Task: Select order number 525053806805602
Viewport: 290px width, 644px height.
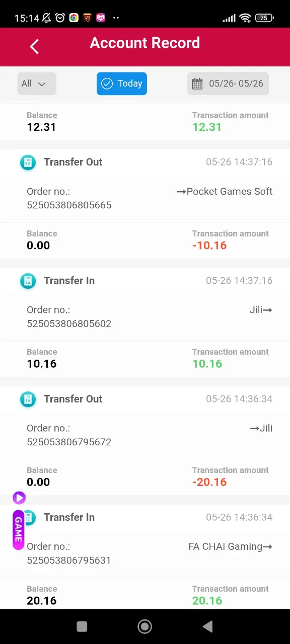Action: 69,324
